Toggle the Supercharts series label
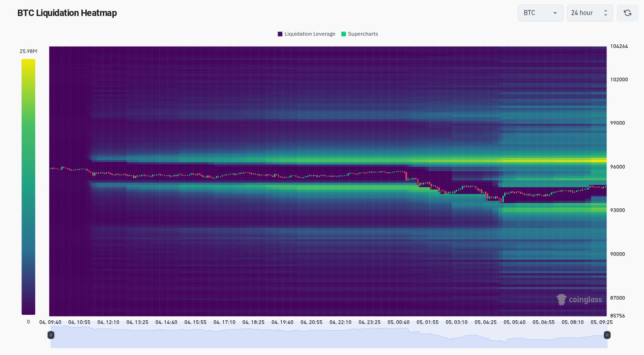 point(363,34)
